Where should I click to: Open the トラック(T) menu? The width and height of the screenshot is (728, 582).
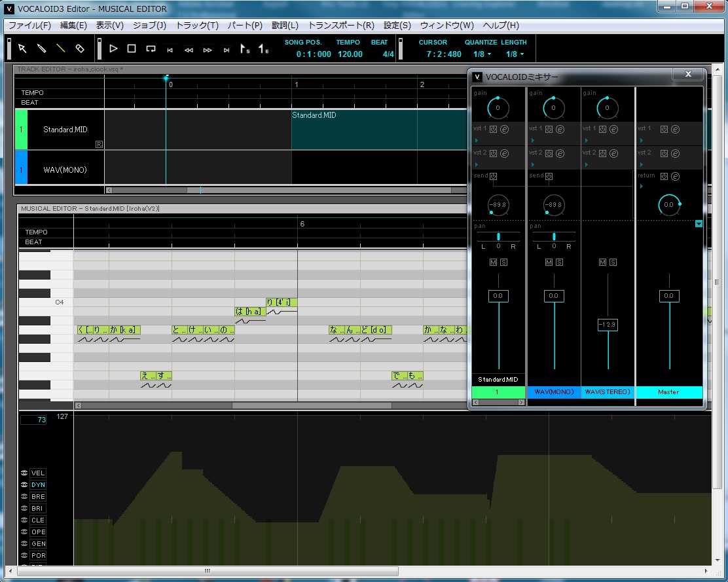coord(197,26)
